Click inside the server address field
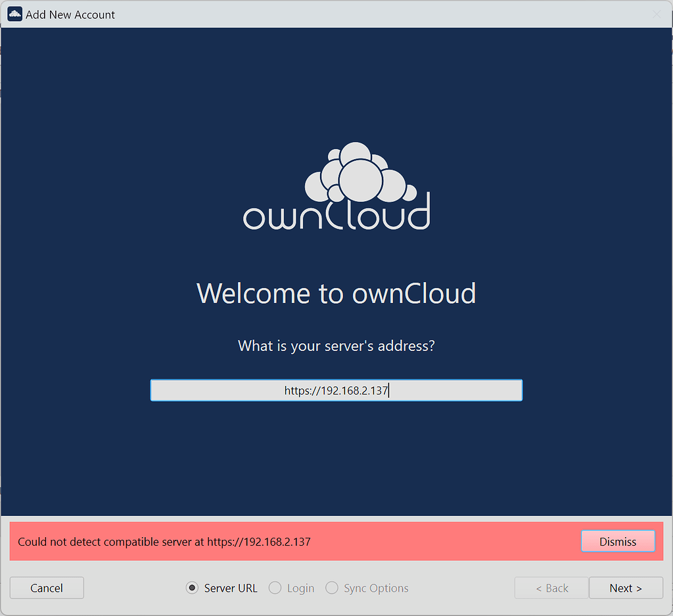Viewport: 673px width, 616px height. pyautogui.click(x=336, y=390)
